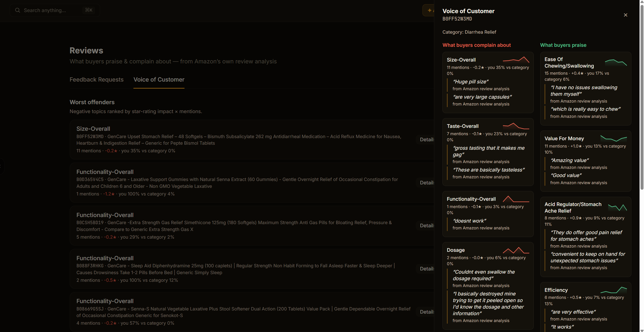Screen dimensions: 644x332
Task: Click the Taste-Overall card title
Action: (x=463, y=126)
